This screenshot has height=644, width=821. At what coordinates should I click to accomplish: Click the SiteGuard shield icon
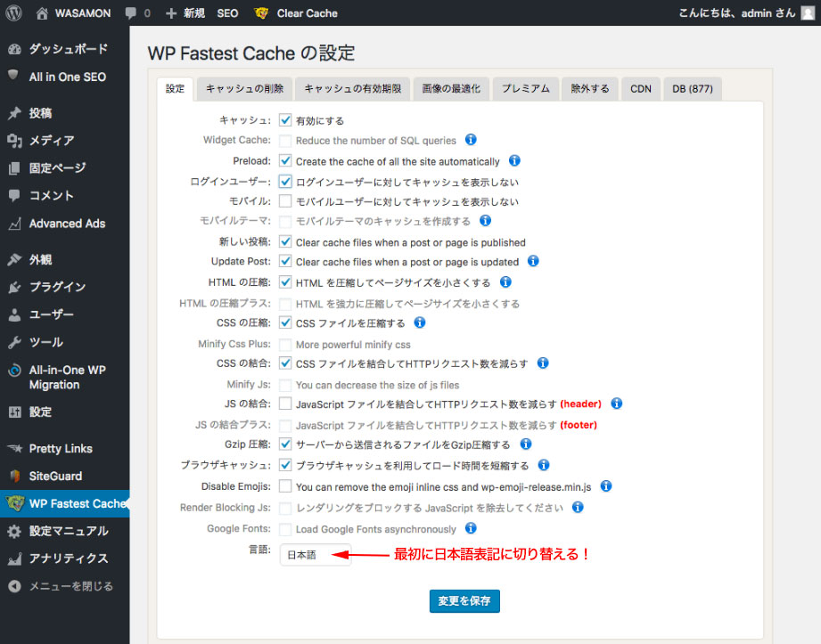(x=14, y=476)
